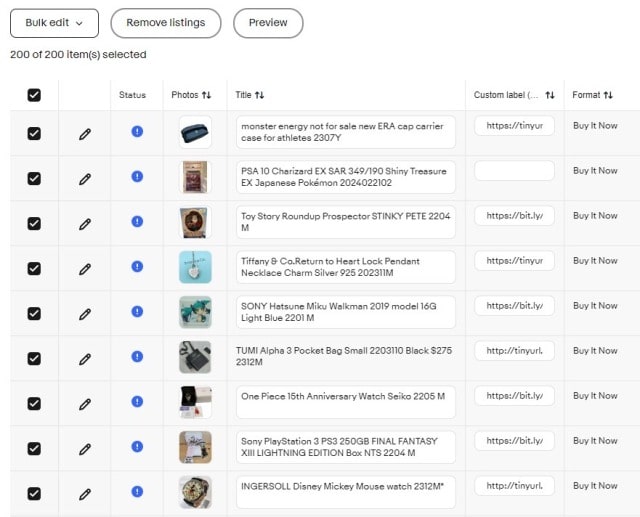The height and width of the screenshot is (517, 640).
Task: Toggle checkbox for monster energy cap carrier row
Action: pyautogui.click(x=34, y=133)
